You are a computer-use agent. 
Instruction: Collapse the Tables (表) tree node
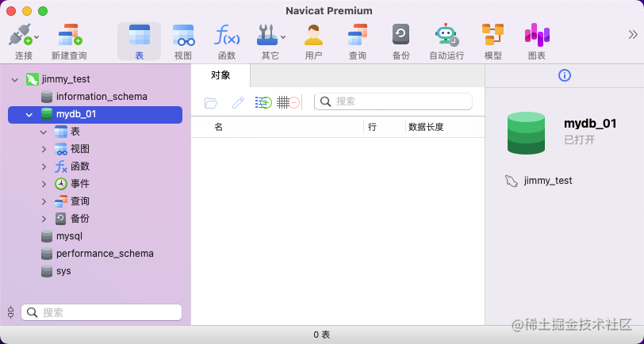(44, 132)
